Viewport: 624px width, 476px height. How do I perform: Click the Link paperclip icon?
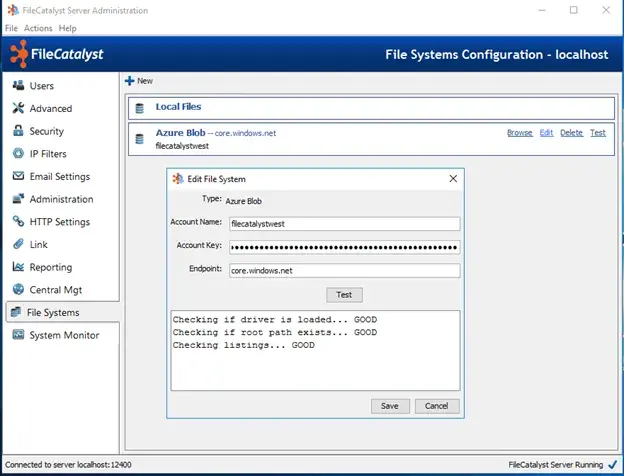click(18, 244)
